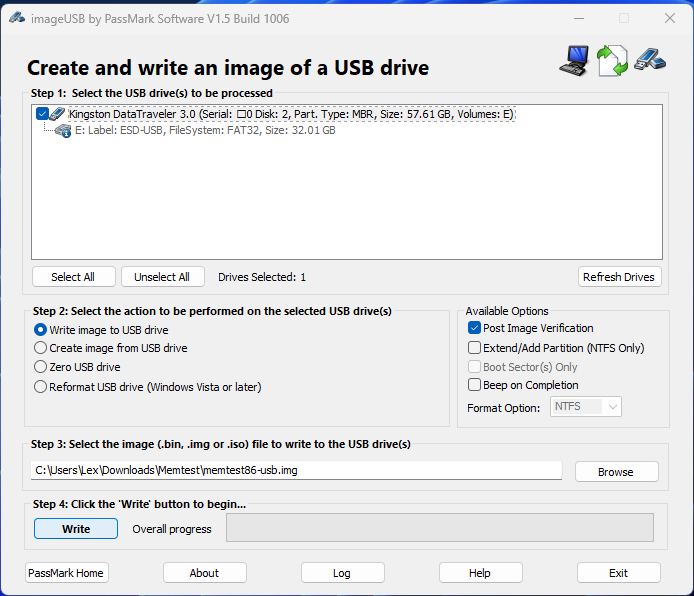Enable Extend/Add Partition (NTFS Only)

pyautogui.click(x=474, y=348)
